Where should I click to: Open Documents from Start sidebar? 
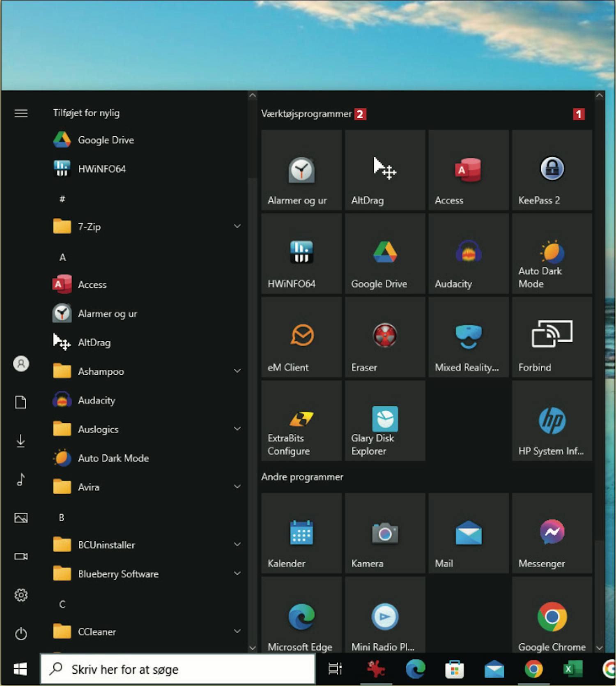point(21,402)
